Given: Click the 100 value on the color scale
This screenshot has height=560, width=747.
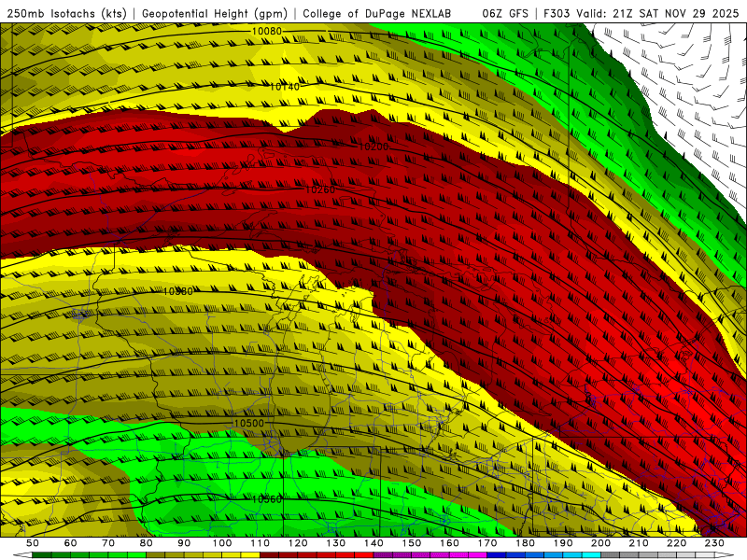Looking at the screenshot, I should (222, 543).
